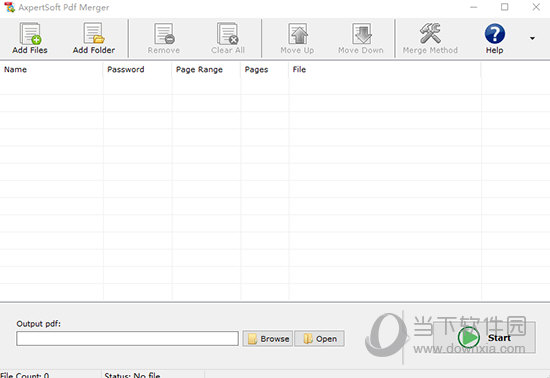This screenshot has width=550, height=378.
Task: Click the AxpertSoft Pdf Merger title icon
Action: point(9,7)
